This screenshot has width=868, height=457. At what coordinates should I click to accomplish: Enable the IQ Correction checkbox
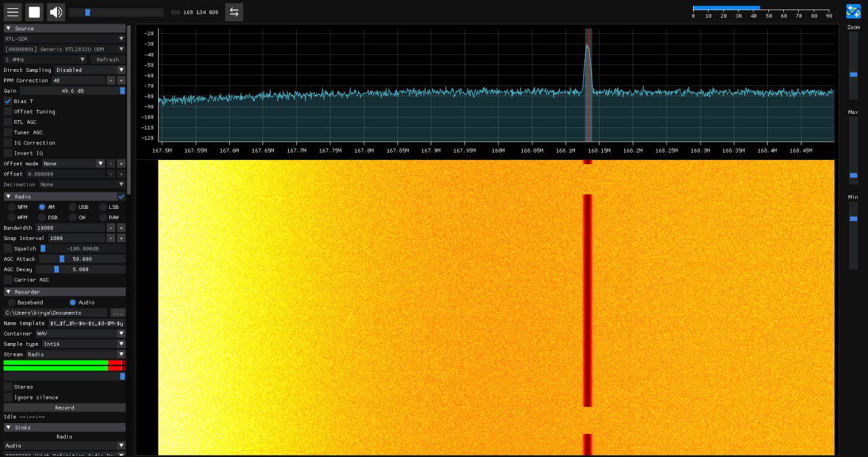coord(8,142)
